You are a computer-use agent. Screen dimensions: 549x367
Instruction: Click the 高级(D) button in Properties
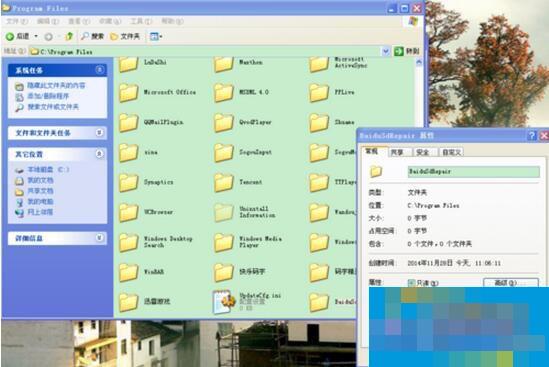coord(510,282)
